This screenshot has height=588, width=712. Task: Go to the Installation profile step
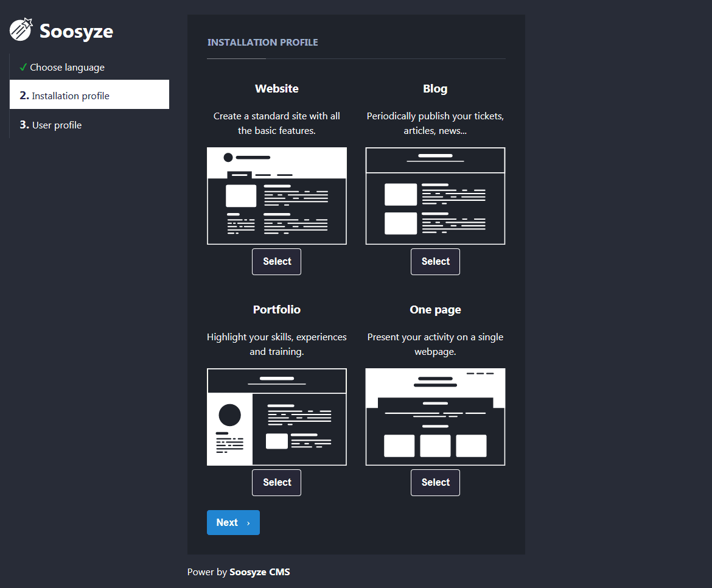(71, 96)
